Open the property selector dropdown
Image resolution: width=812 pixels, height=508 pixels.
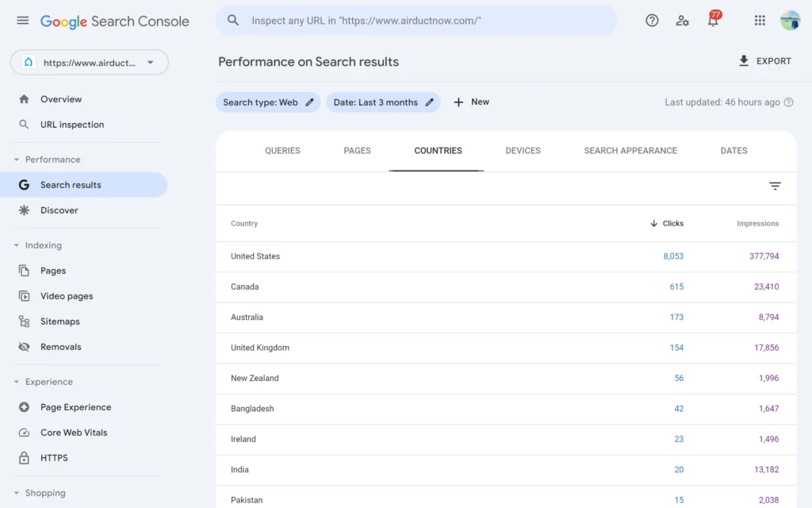[90, 63]
